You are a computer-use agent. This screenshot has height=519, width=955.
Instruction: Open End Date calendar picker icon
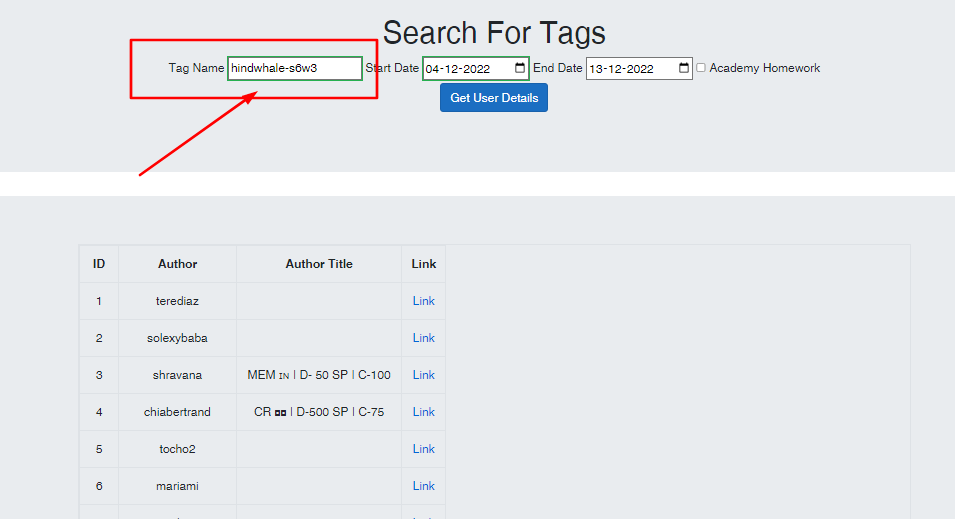click(684, 68)
